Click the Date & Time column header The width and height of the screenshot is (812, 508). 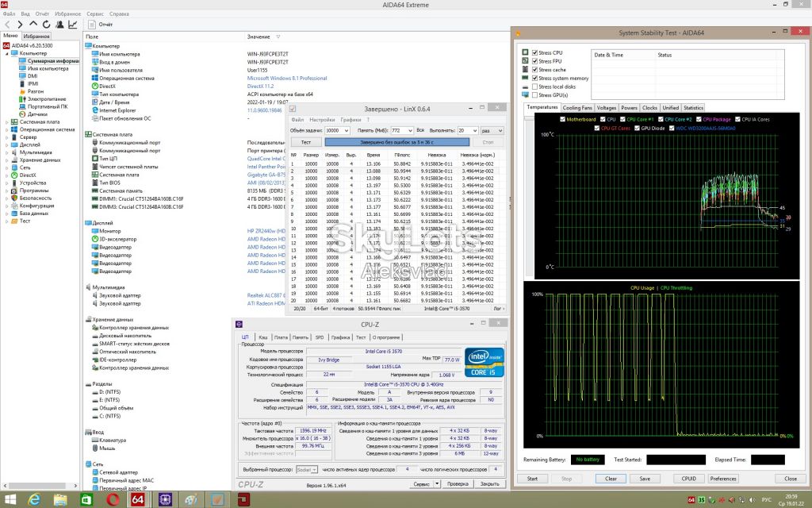[608, 55]
